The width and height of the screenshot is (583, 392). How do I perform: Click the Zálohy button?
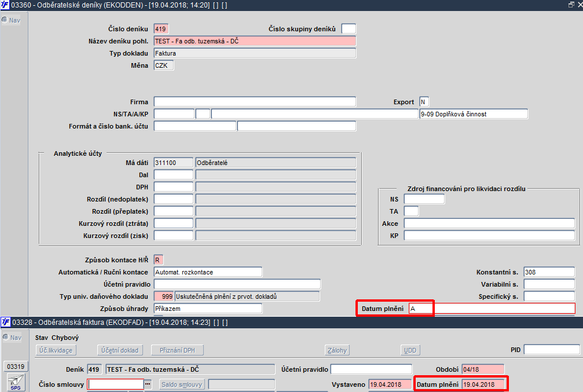337,350
